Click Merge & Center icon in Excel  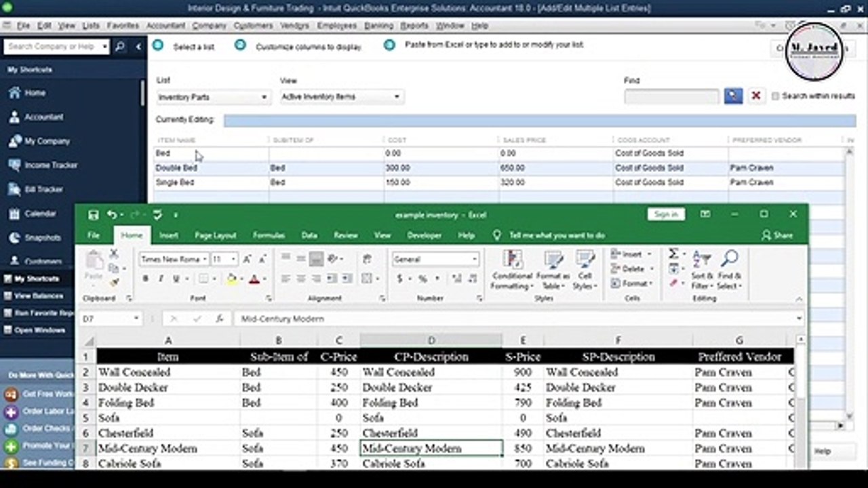click(367, 279)
